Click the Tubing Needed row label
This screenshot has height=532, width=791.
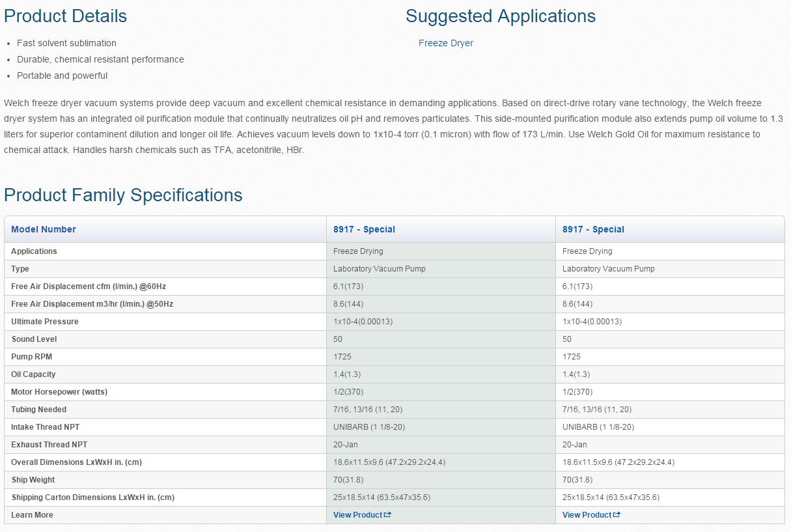[x=38, y=410]
